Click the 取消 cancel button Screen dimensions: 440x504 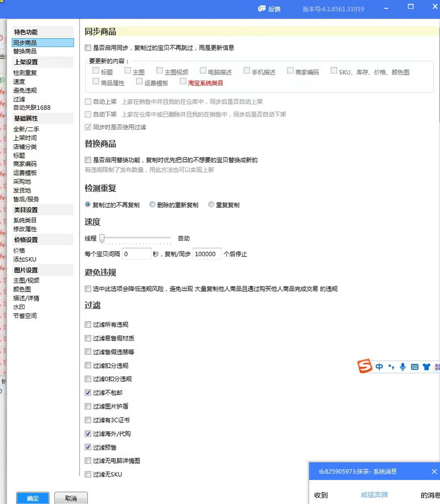(71, 498)
